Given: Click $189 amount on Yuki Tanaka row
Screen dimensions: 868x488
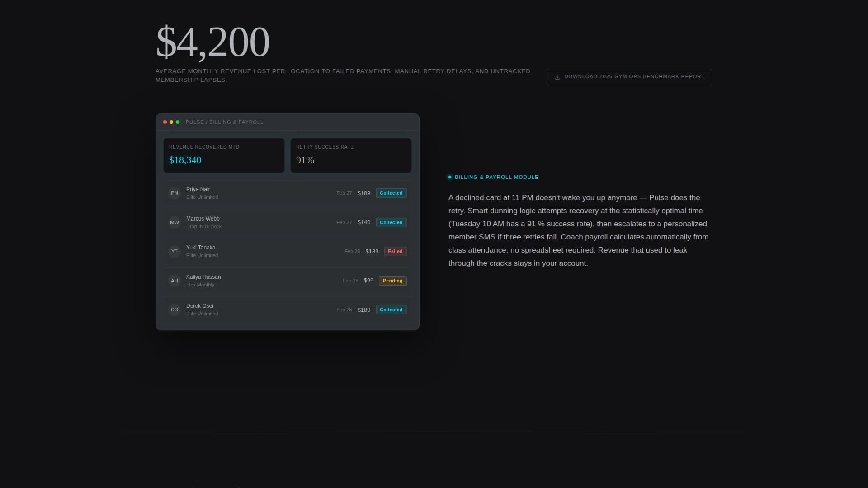Looking at the screenshot, I should pyautogui.click(x=372, y=251).
